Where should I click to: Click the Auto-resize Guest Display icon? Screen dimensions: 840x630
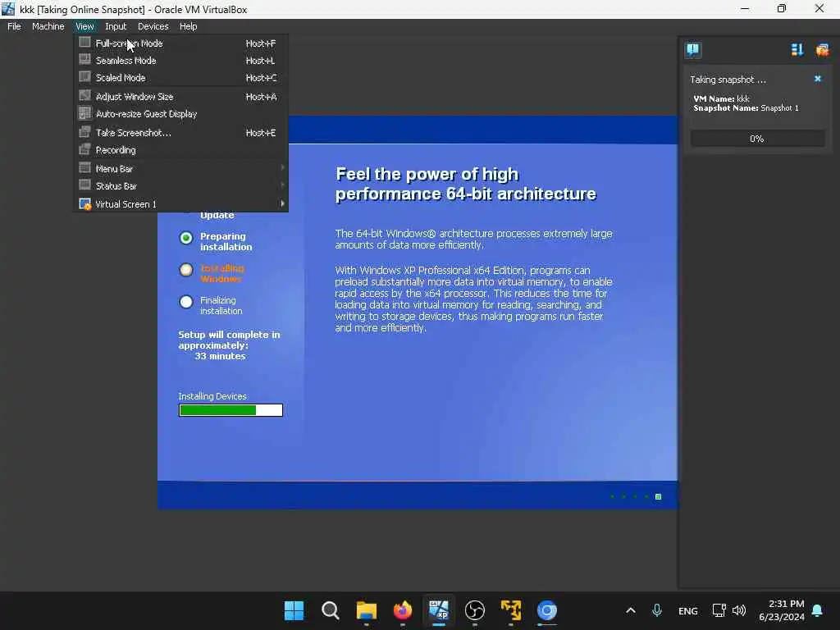coord(84,113)
